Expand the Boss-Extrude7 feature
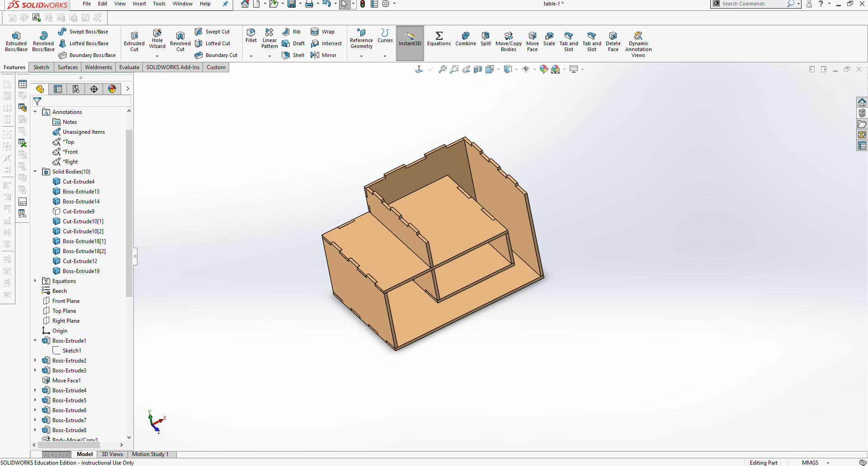 point(35,420)
